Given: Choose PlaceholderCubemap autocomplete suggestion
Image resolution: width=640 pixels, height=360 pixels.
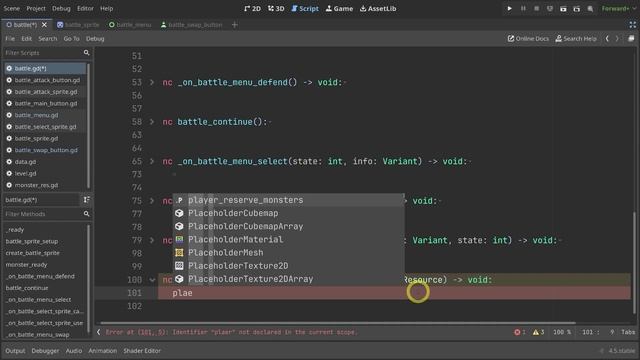Looking at the screenshot, I should [x=289, y=213].
